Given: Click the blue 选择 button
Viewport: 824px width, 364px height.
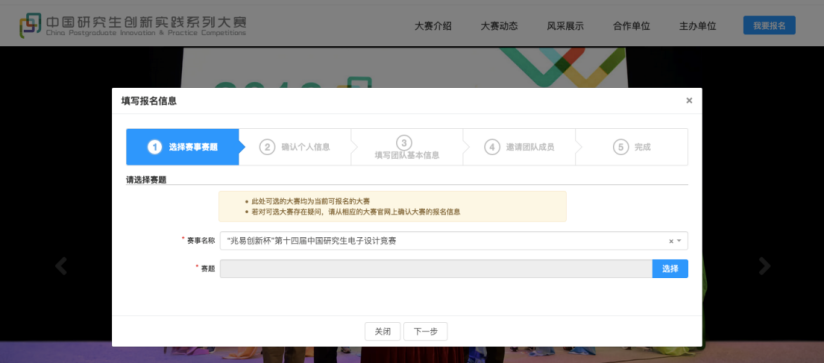Looking at the screenshot, I should click(x=670, y=268).
